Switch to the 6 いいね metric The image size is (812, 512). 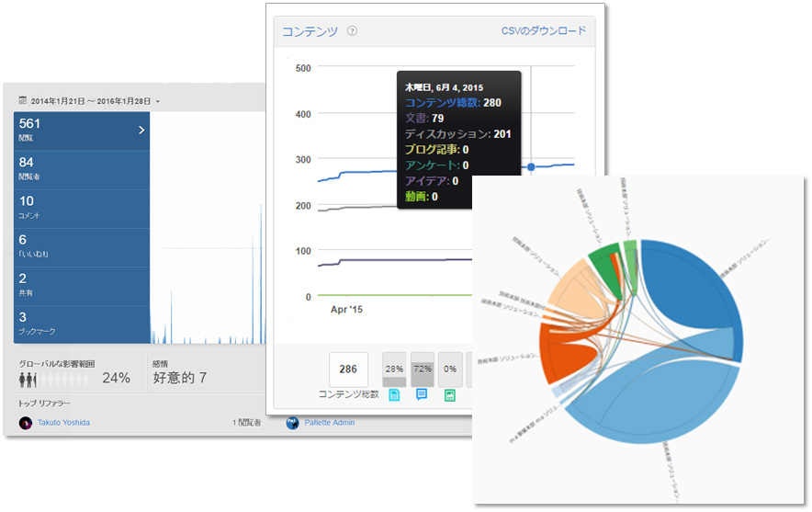pyautogui.click(x=82, y=246)
